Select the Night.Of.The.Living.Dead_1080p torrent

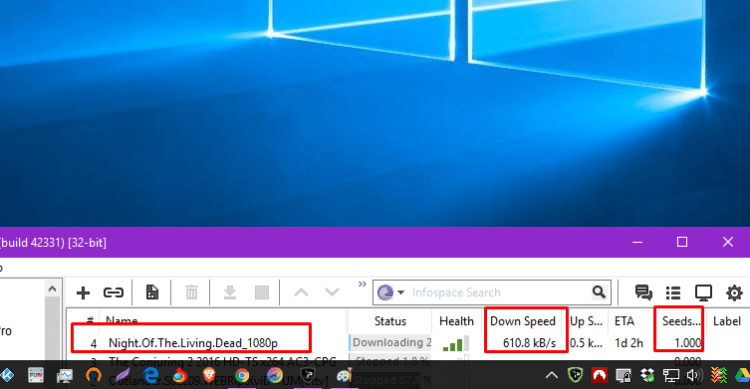pos(193,343)
